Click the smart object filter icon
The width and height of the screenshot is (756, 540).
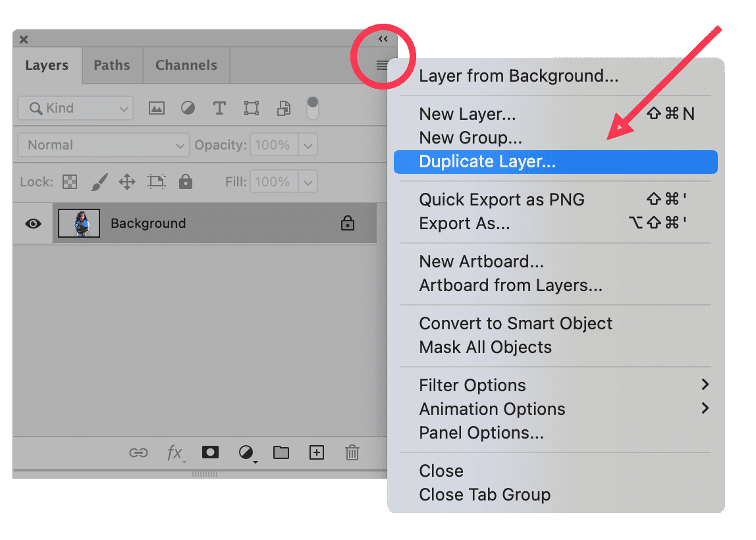click(x=283, y=109)
